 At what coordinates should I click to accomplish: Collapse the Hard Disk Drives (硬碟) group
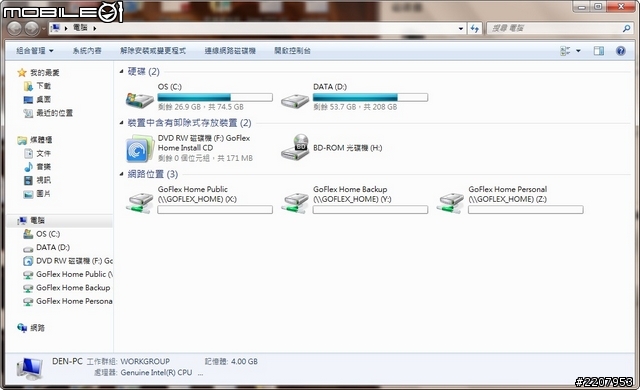coord(121,71)
